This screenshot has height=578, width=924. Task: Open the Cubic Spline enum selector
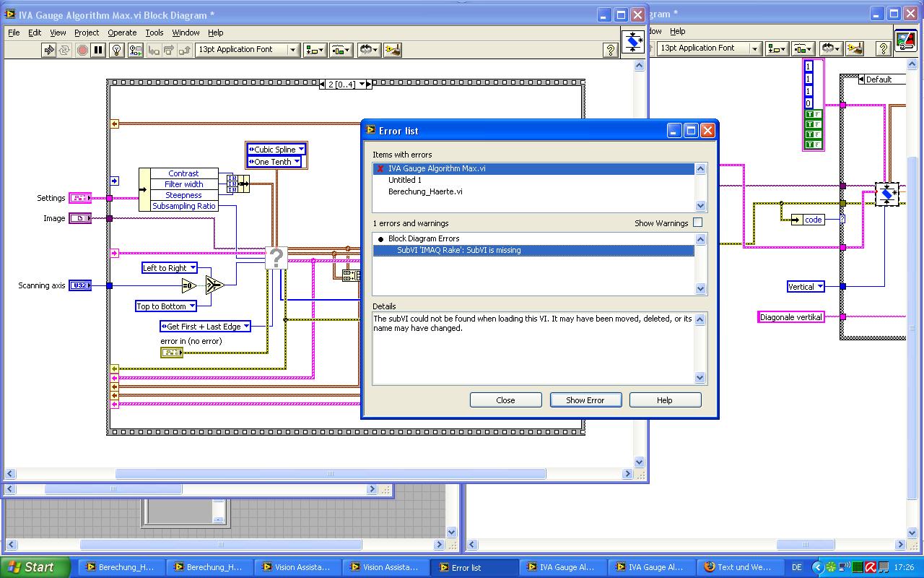pyautogui.click(x=301, y=150)
